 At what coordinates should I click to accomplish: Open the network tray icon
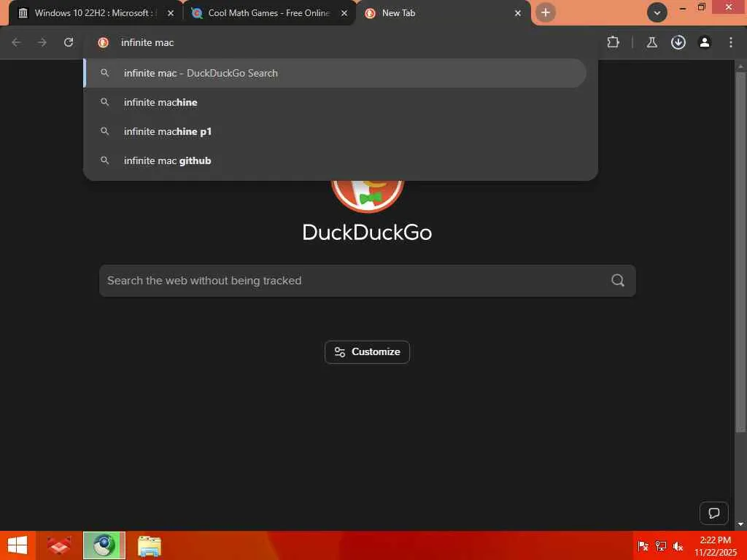(661, 545)
